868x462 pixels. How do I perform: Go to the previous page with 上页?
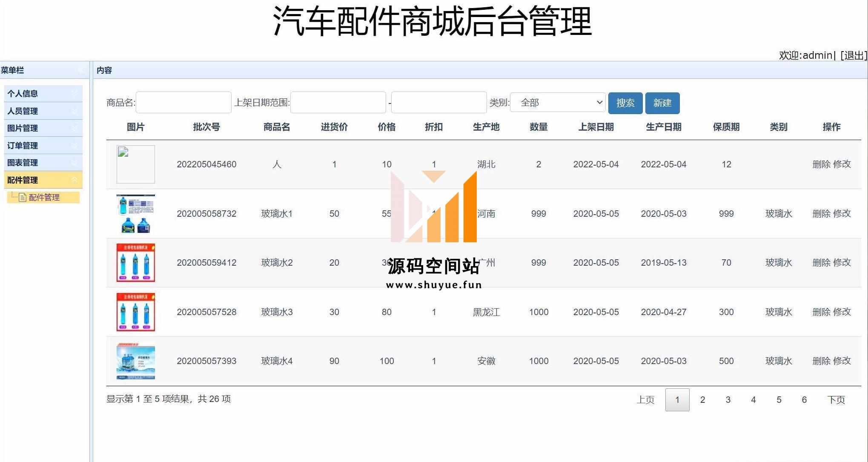tap(645, 400)
